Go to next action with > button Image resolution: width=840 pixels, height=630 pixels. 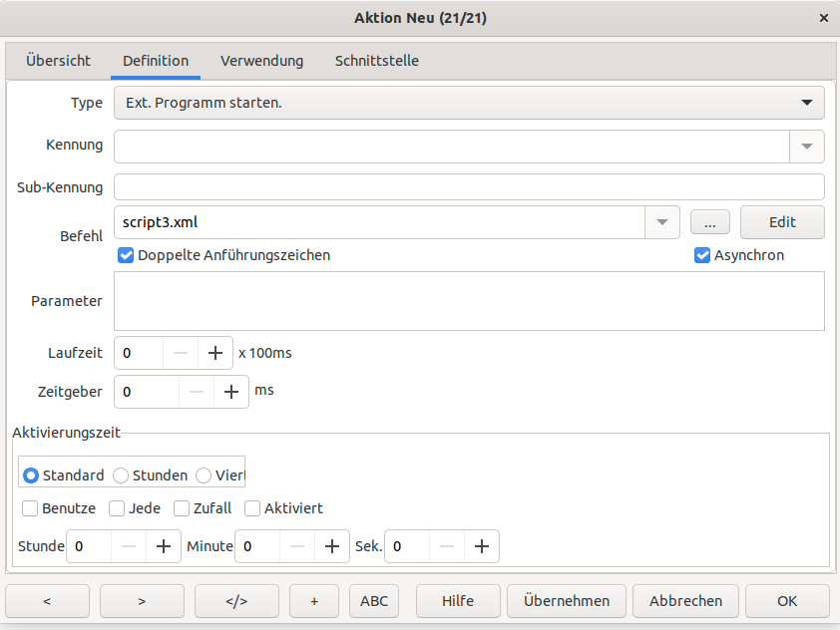[142, 601]
